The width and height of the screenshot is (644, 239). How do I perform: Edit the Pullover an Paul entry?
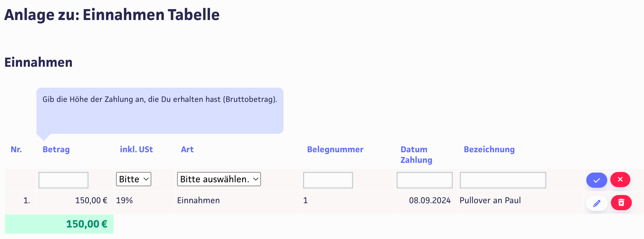[597, 203]
